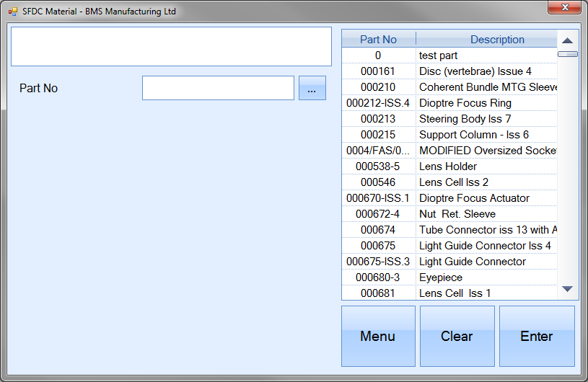Click inside the Part No input field
Image resolution: width=588 pixels, height=382 pixels.
pyautogui.click(x=218, y=88)
